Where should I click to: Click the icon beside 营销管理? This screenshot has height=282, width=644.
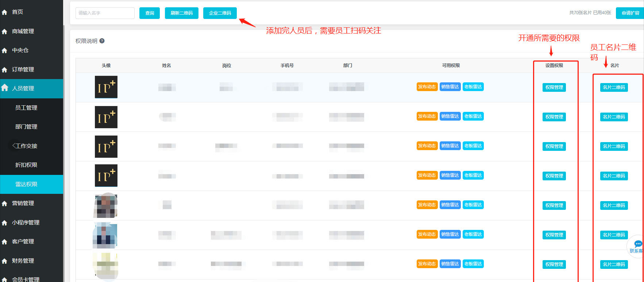tap(5, 204)
